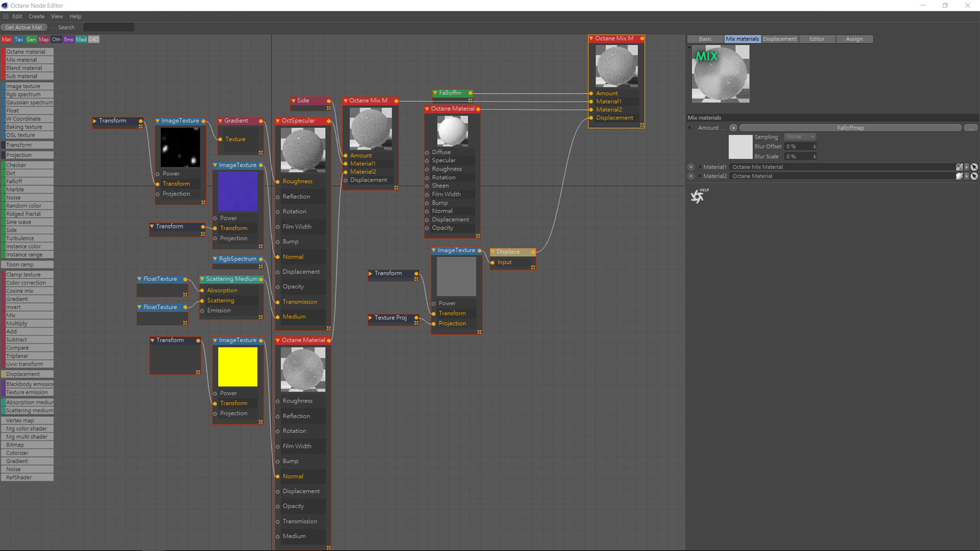Click the Absorption input port on Scattering Medium

(x=202, y=290)
